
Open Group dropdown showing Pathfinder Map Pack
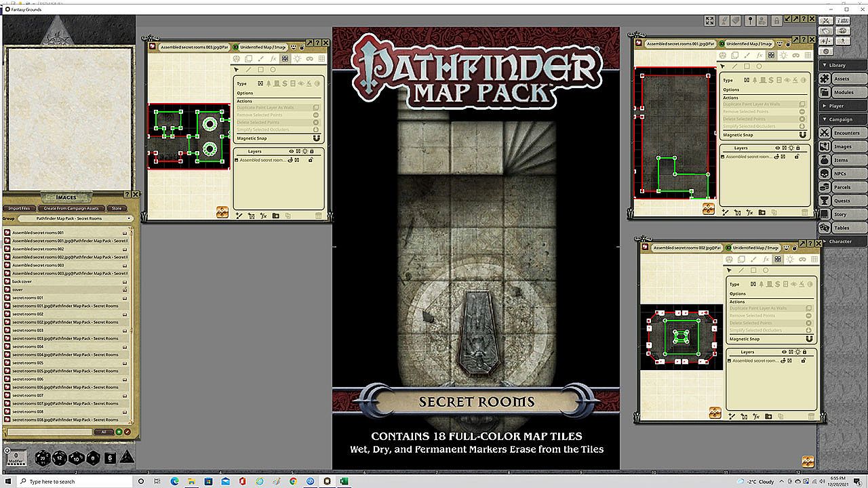point(75,219)
